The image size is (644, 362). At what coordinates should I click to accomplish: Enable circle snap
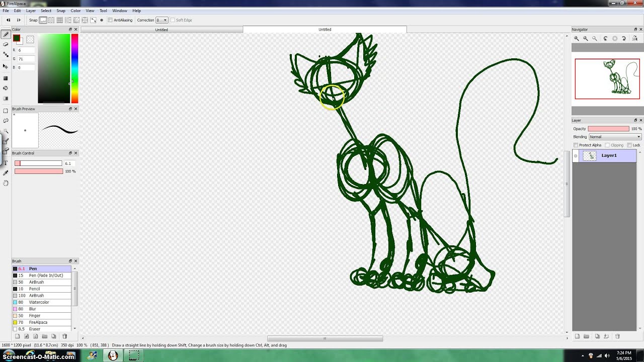coord(85,20)
